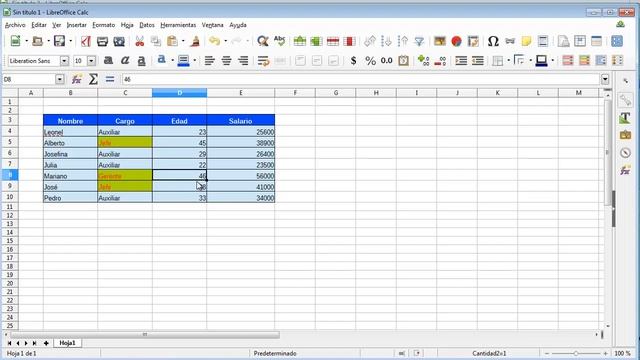
Task: Open the Paste options dropdown arrow
Action: [182, 41]
